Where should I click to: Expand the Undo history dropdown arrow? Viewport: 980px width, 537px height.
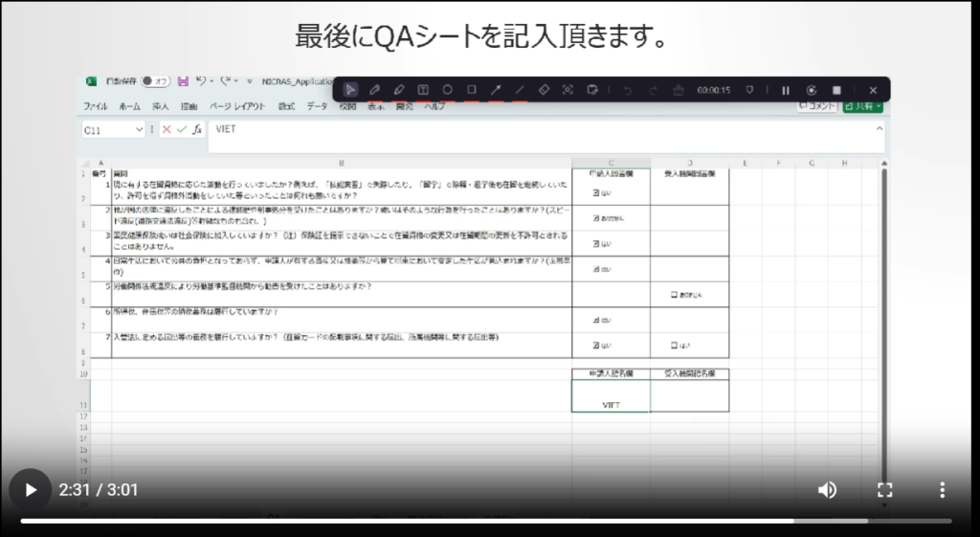[x=213, y=82]
